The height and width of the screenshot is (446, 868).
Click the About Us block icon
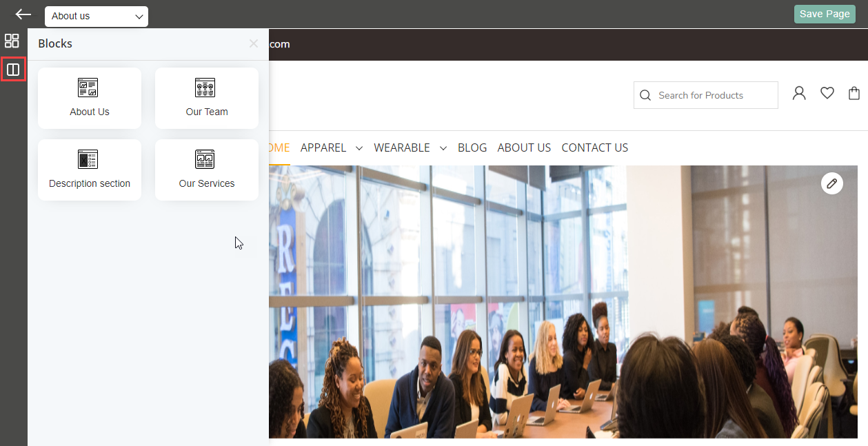[x=88, y=88]
